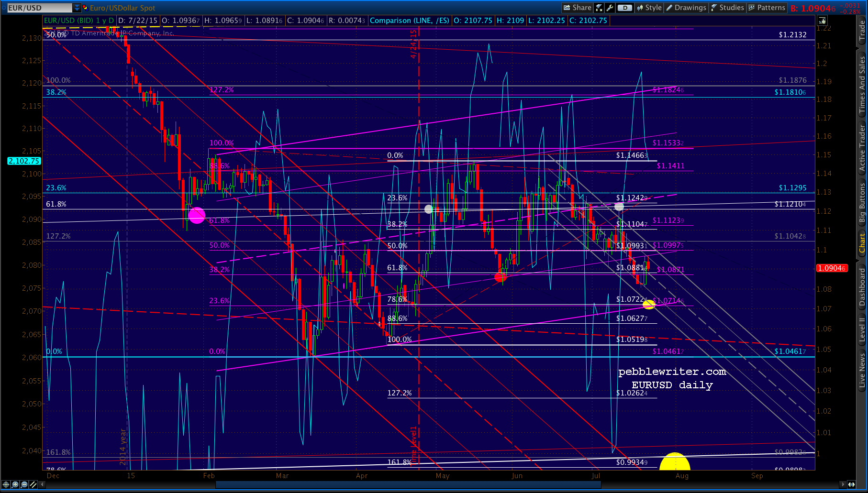Select the crosshair pan tool icon

(6, 484)
